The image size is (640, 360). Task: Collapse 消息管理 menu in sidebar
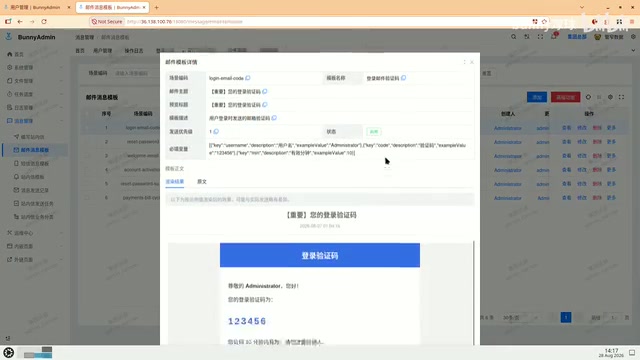pyautogui.click(x=35, y=121)
